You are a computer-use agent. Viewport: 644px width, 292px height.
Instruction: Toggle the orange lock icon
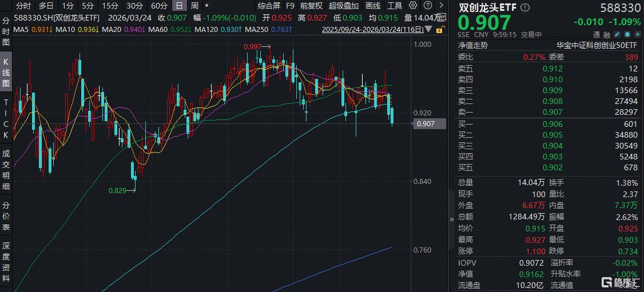point(439,30)
